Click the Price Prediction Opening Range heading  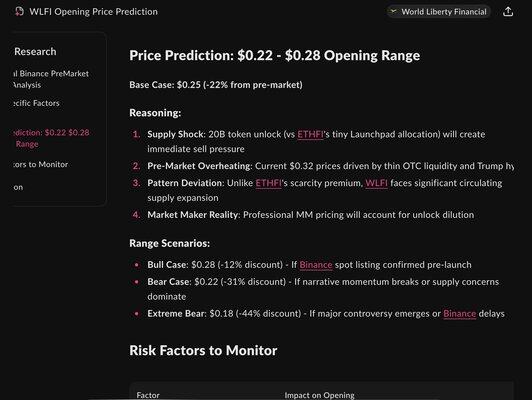point(274,56)
